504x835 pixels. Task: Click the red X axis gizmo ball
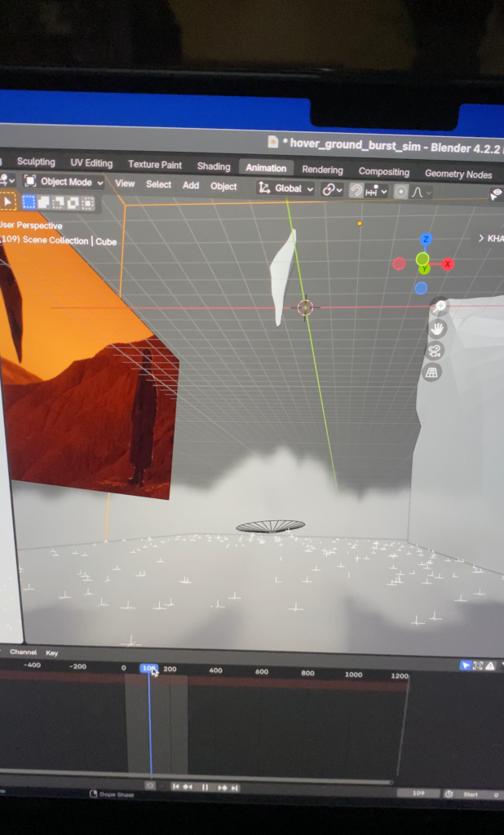448,264
